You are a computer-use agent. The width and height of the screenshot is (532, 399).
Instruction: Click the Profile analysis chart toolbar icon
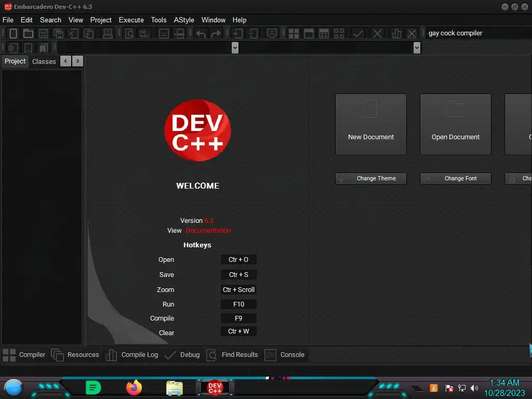click(396, 33)
